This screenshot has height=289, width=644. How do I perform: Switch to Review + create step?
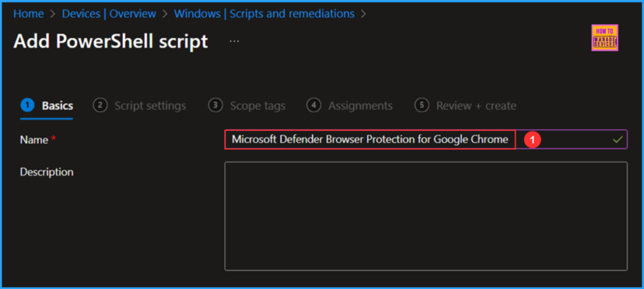click(465, 106)
